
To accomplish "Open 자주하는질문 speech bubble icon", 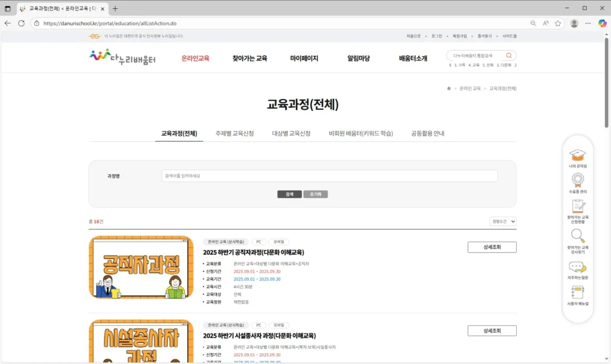I will (x=577, y=267).
